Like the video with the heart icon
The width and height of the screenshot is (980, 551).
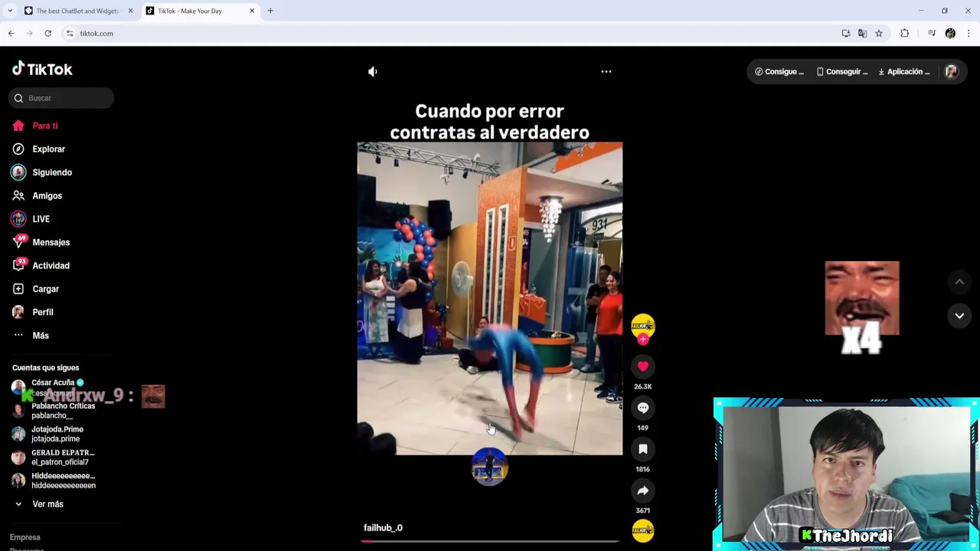click(643, 367)
